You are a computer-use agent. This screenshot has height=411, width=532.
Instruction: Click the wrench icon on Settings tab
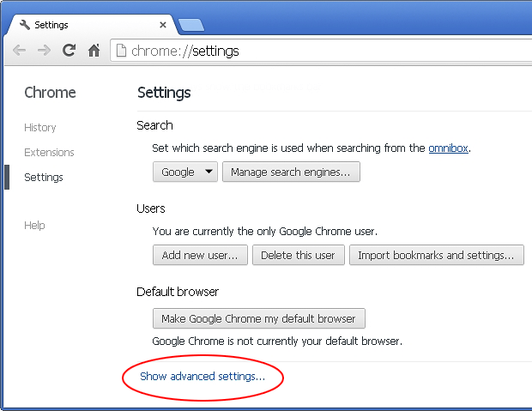point(25,25)
